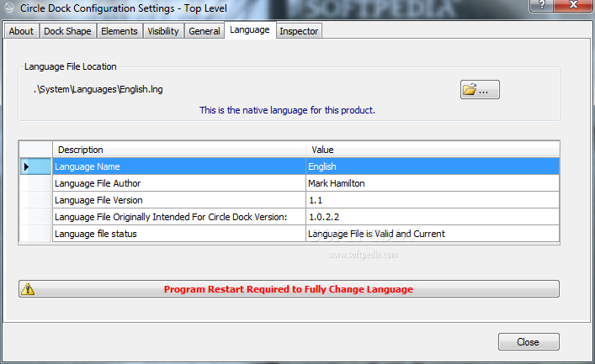This screenshot has height=364, width=595.
Task: Click the grid's top-left select-all corner cell
Action: (x=35, y=150)
